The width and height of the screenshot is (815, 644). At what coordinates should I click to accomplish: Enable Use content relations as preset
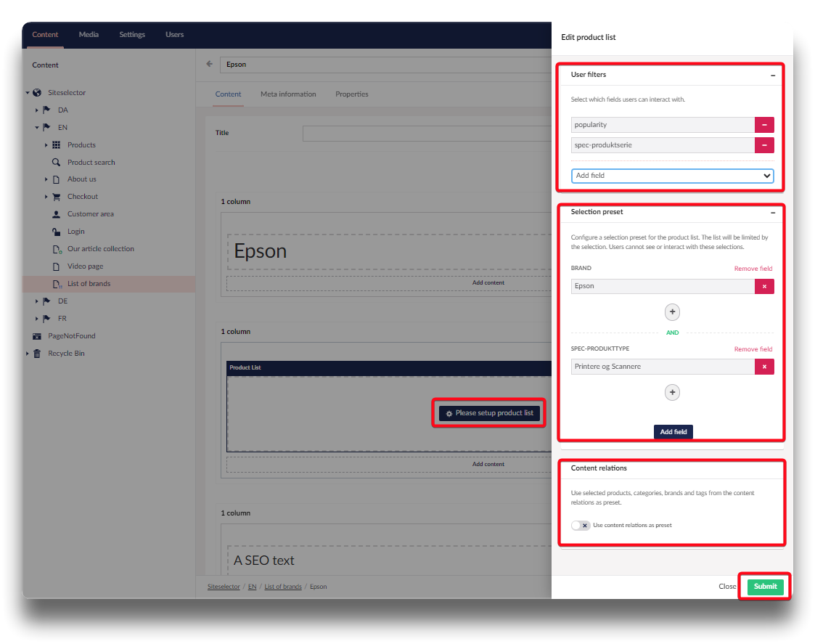(581, 525)
